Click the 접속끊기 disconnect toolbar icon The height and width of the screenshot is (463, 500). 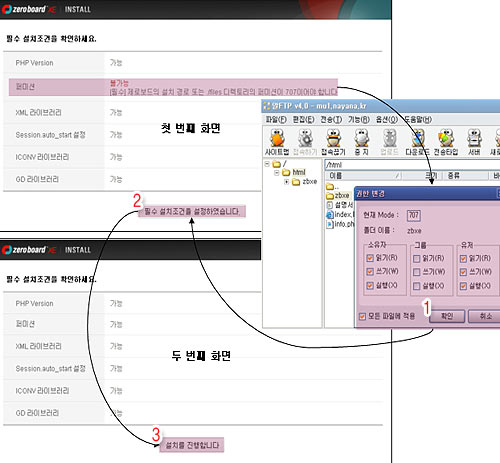pos(333,142)
